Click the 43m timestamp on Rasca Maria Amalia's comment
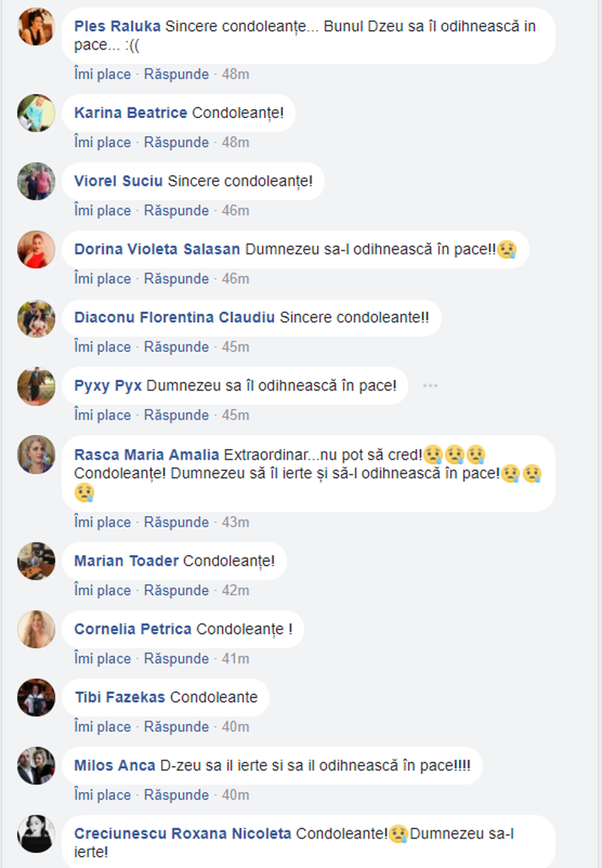 [236, 522]
